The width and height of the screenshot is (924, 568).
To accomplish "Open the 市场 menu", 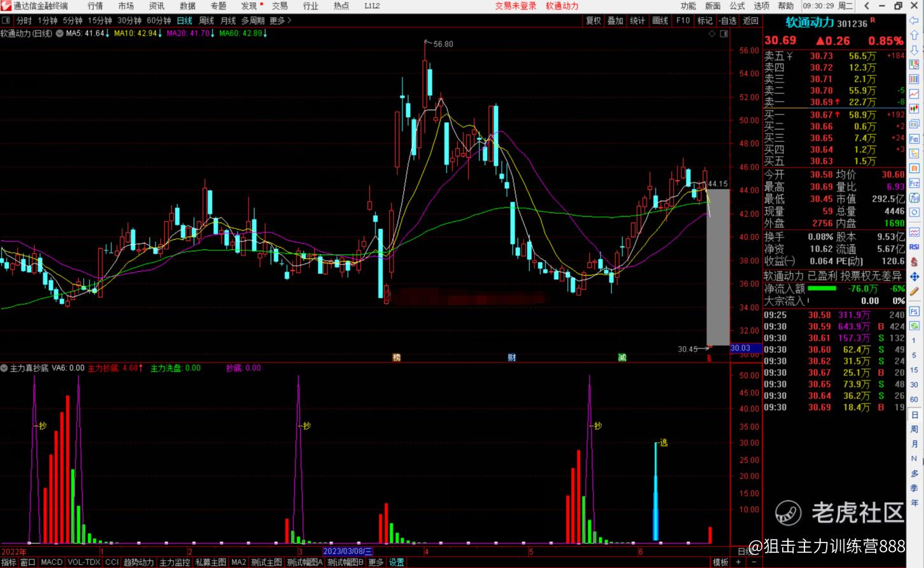I will point(126,6).
